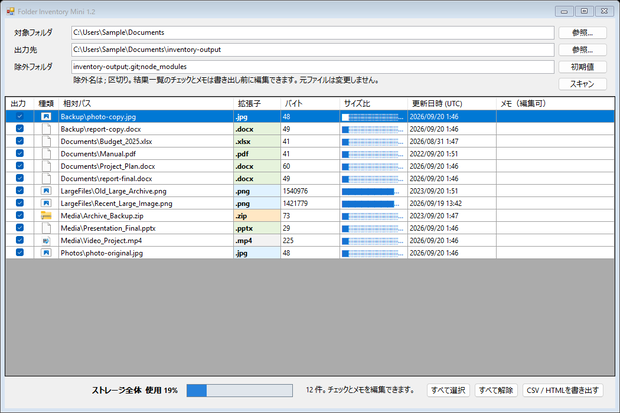Viewport: 620px width, 413px height.
Task: Click CSV / HTMLを書き出す export button
Action: [x=563, y=390]
